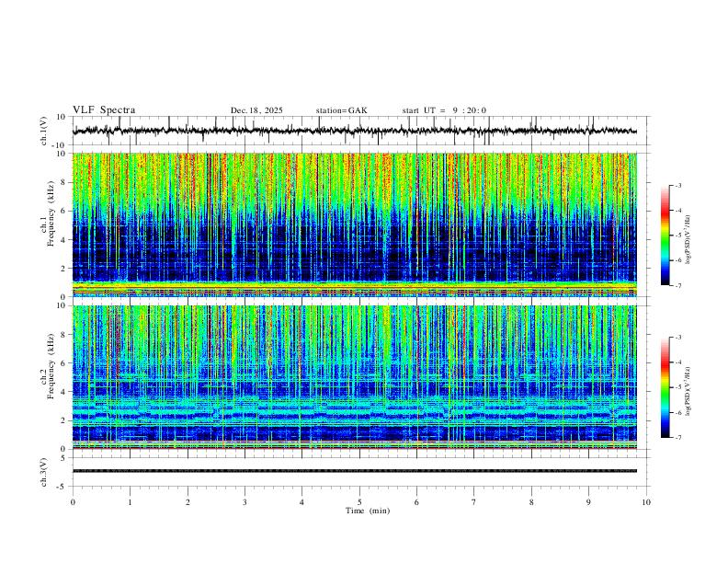
Task: Click the ch.2 colorbar "log(PSD)" label
Action: pos(688,392)
